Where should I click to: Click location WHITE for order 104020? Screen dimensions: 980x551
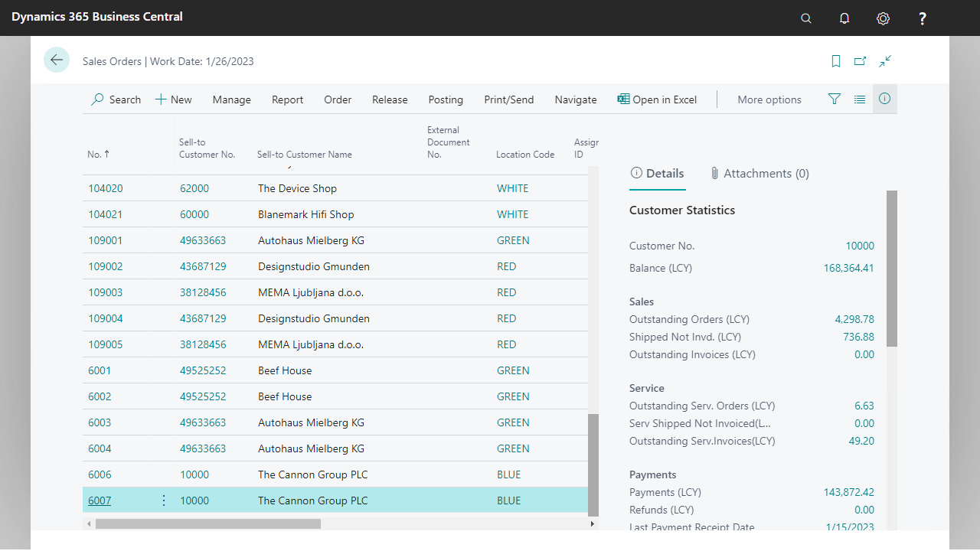point(513,188)
